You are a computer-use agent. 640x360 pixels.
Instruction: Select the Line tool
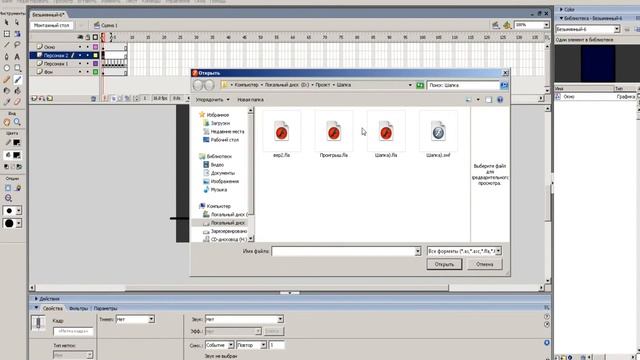pyautogui.click(x=7, y=45)
